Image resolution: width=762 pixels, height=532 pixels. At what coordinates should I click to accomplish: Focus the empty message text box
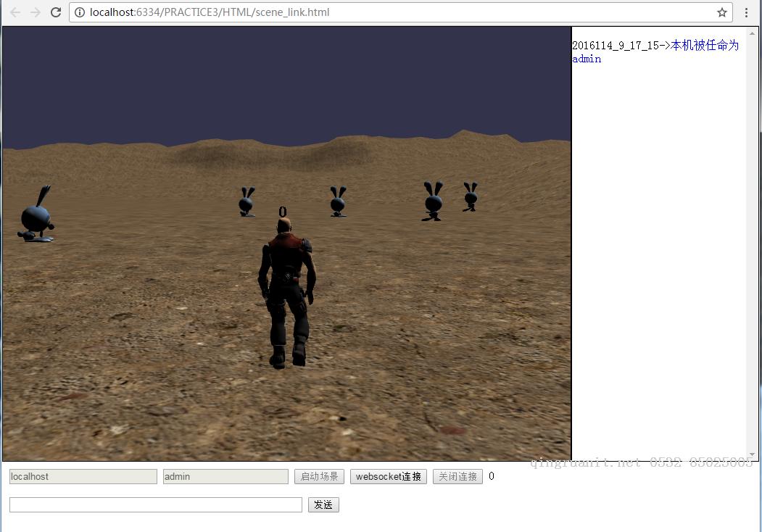tap(155, 505)
